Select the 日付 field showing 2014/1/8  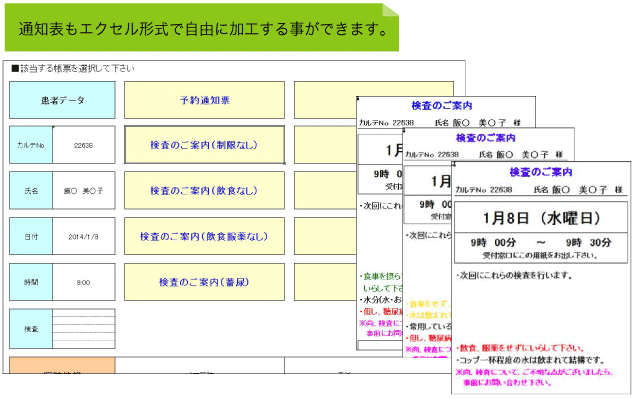tap(84, 236)
